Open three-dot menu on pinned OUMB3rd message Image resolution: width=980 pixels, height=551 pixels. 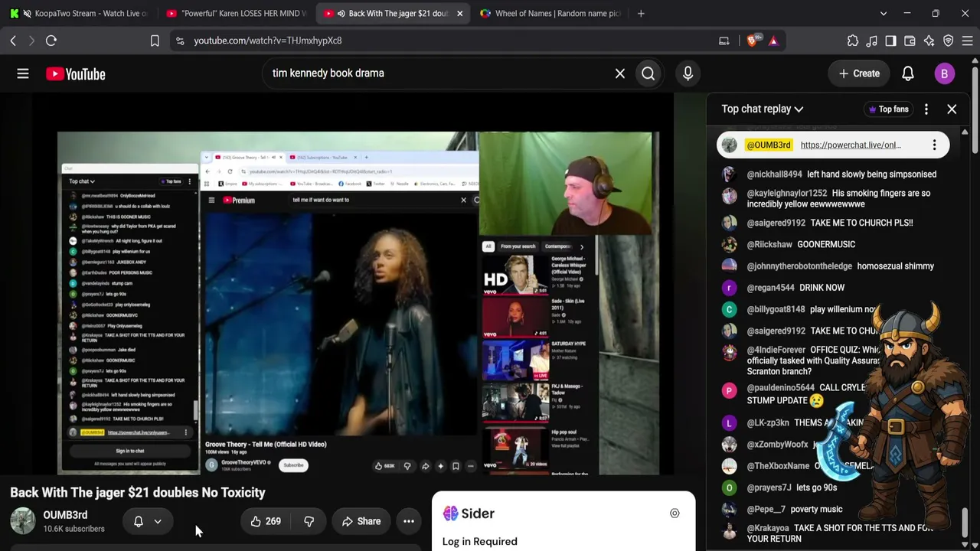tap(934, 145)
